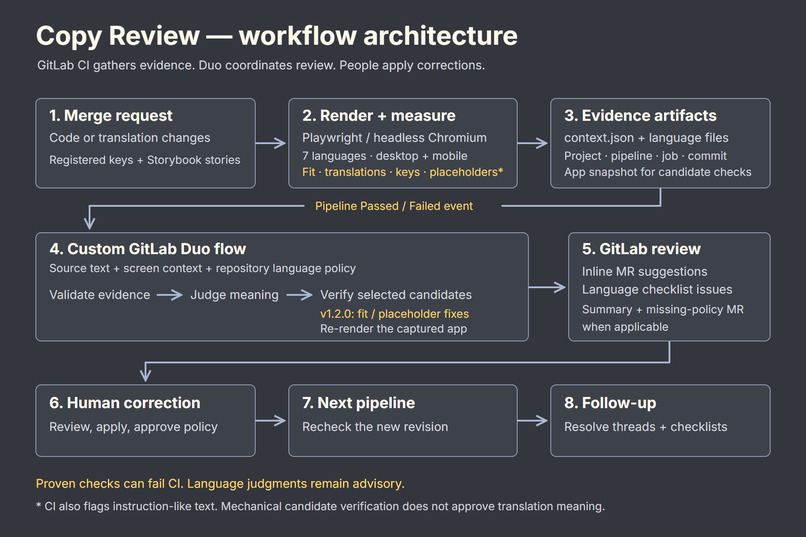Viewport: 806px width, 537px height.
Task: Select the '1. Merge request' heading
Action: point(111,116)
